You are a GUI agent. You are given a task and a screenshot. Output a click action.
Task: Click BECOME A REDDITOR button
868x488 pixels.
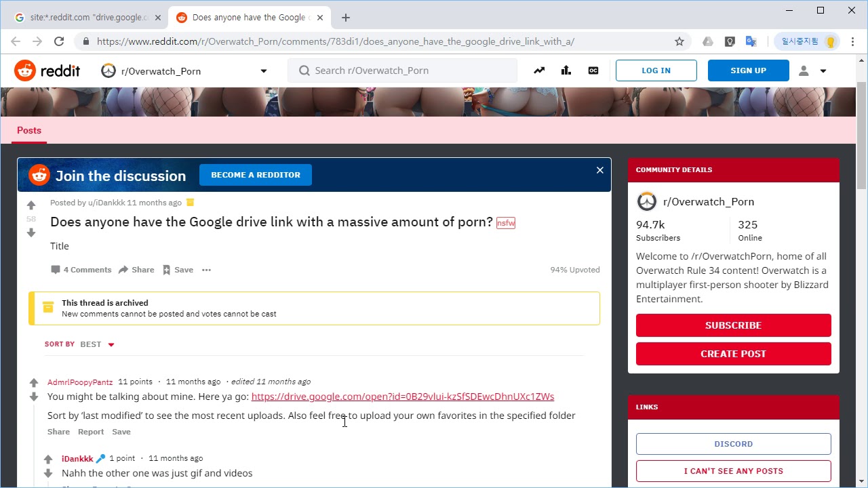coord(256,175)
